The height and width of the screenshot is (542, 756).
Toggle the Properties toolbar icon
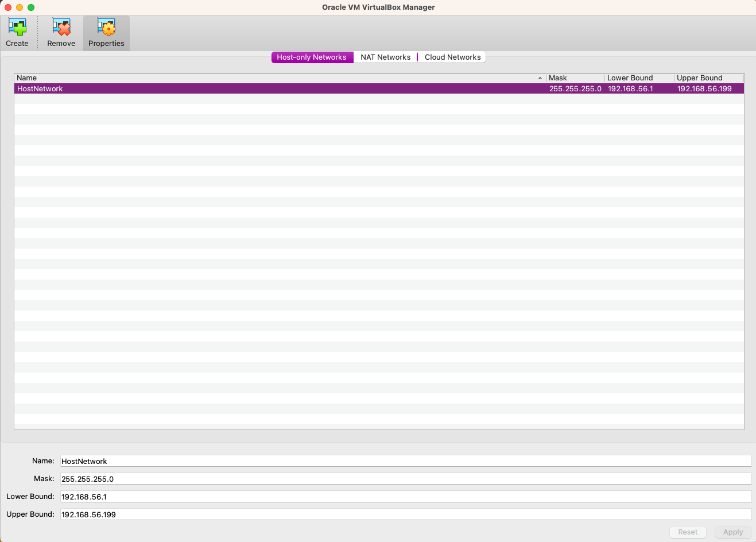[x=106, y=33]
